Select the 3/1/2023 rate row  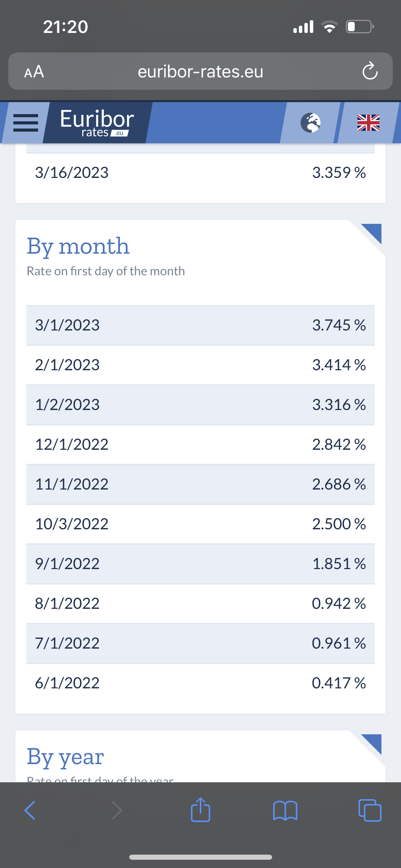(x=200, y=325)
